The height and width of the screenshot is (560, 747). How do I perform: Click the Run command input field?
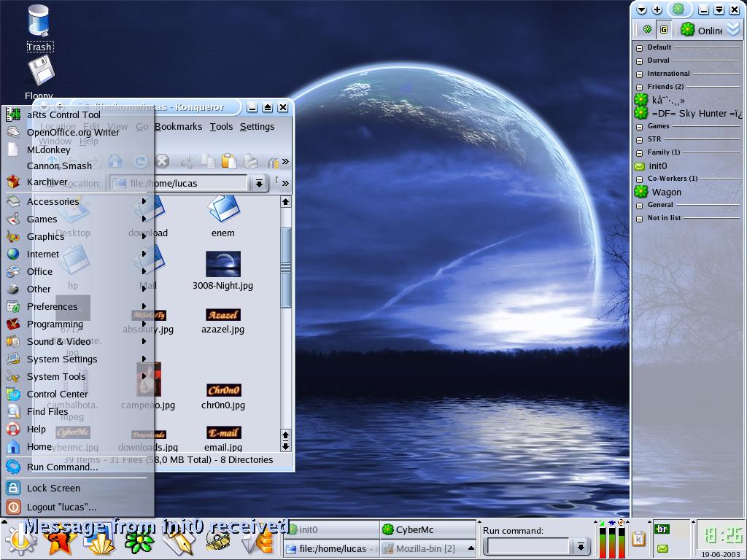(527, 546)
